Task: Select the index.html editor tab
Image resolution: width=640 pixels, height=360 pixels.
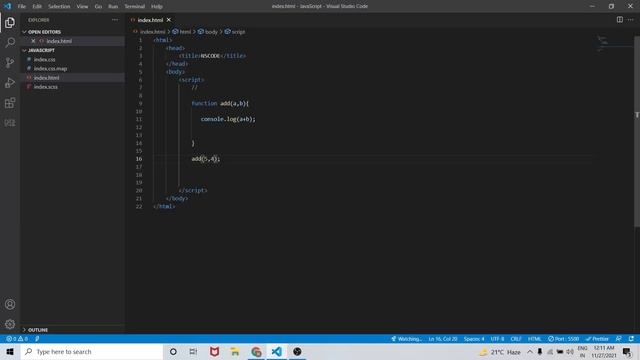Action: pyautogui.click(x=150, y=20)
